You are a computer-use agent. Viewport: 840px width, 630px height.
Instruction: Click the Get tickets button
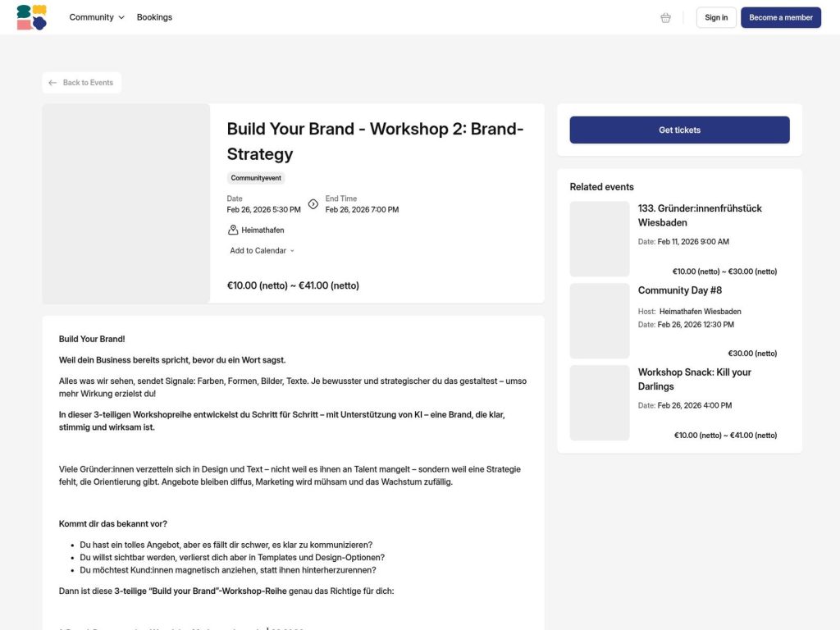tap(678, 130)
